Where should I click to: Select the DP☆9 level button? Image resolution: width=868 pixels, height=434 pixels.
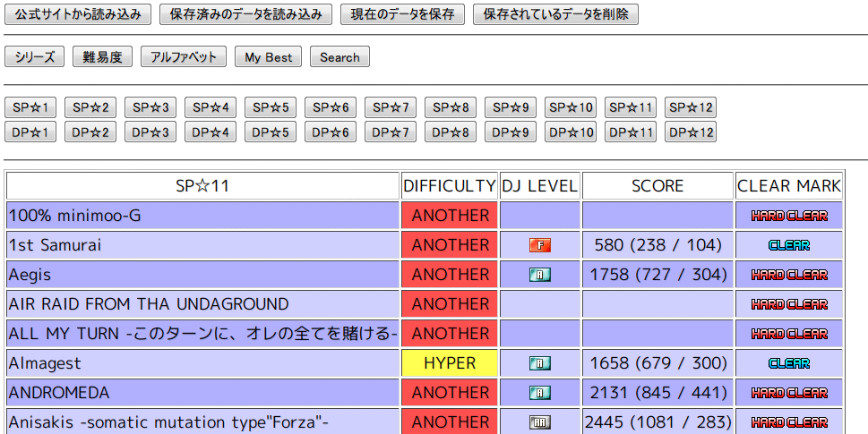pos(511,132)
